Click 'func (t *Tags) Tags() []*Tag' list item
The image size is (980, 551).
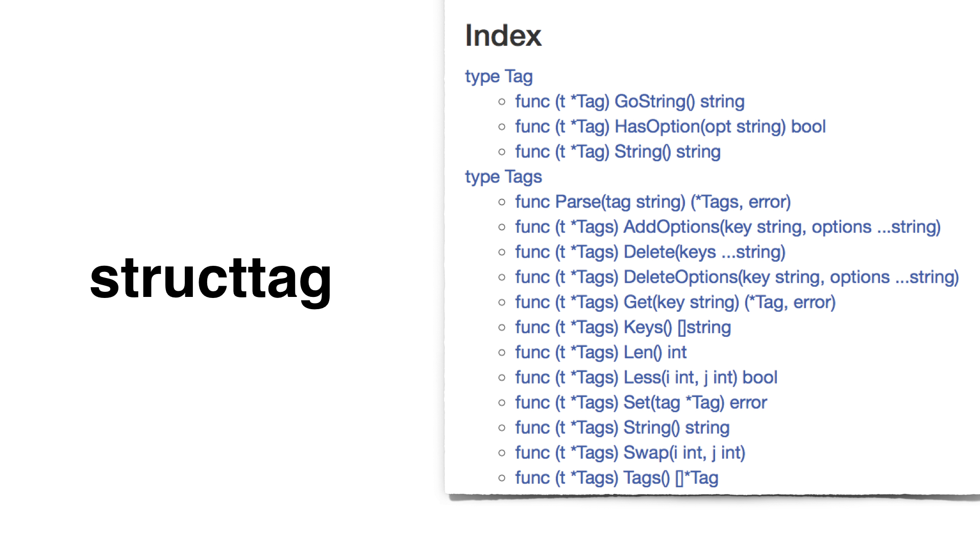pyautogui.click(x=617, y=478)
